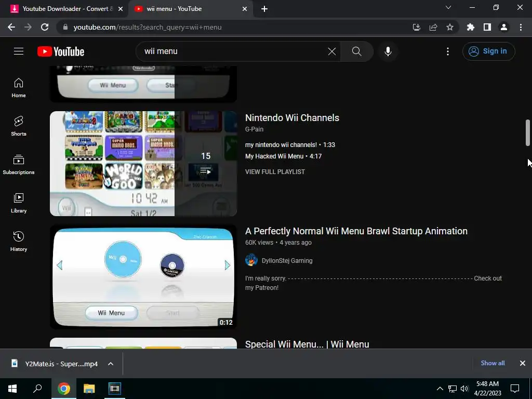Open Chrome profile avatar

click(x=504, y=27)
